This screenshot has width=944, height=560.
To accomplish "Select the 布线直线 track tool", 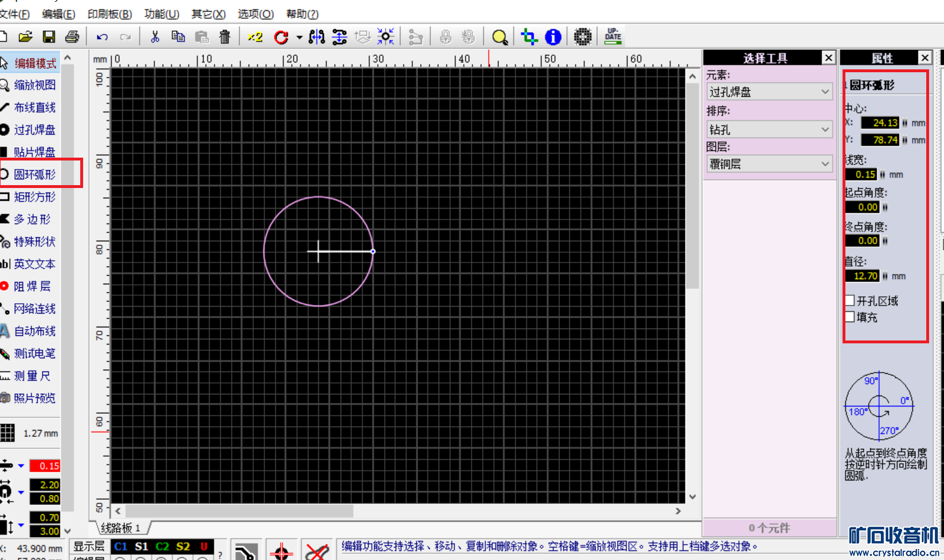I will tap(30, 108).
